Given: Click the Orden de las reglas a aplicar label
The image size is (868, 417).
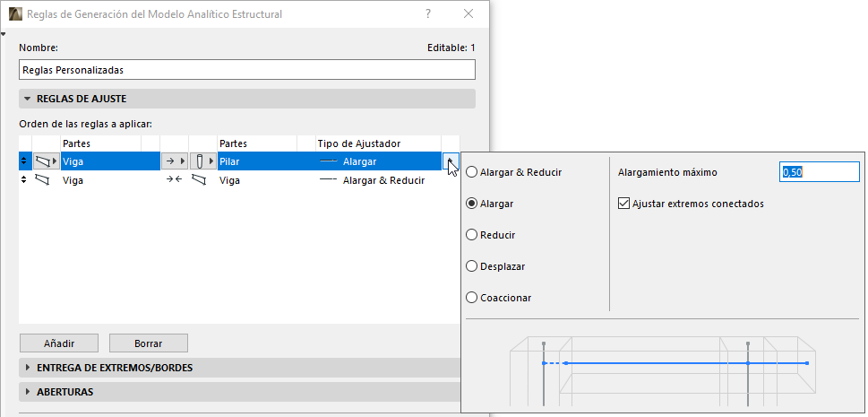Looking at the screenshot, I should [85, 124].
